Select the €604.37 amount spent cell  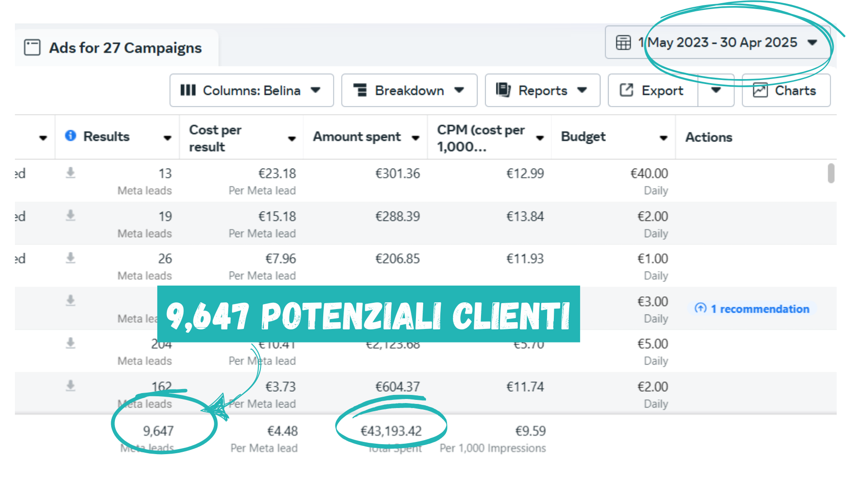pyautogui.click(x=397, y=387)
